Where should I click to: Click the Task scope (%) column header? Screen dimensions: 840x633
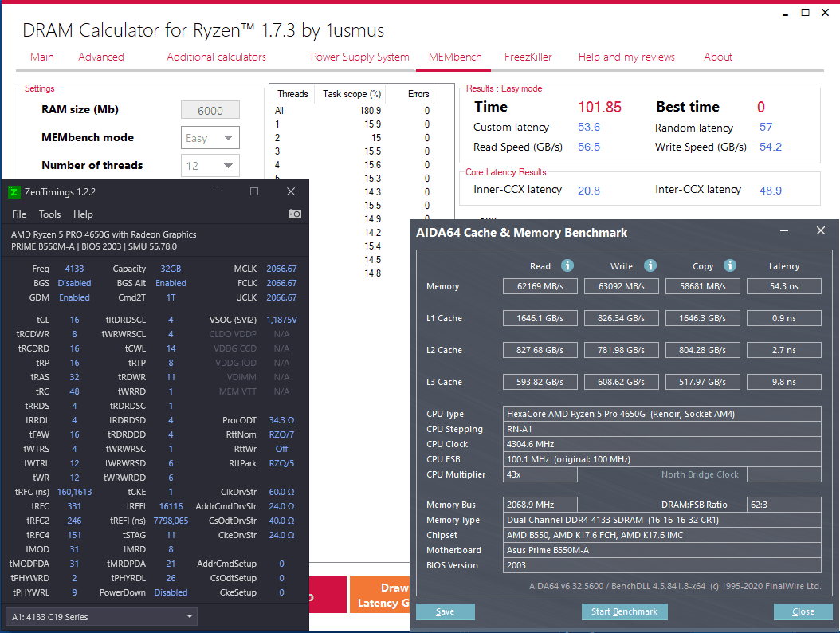pyautogui.click(x=351, y=94)
